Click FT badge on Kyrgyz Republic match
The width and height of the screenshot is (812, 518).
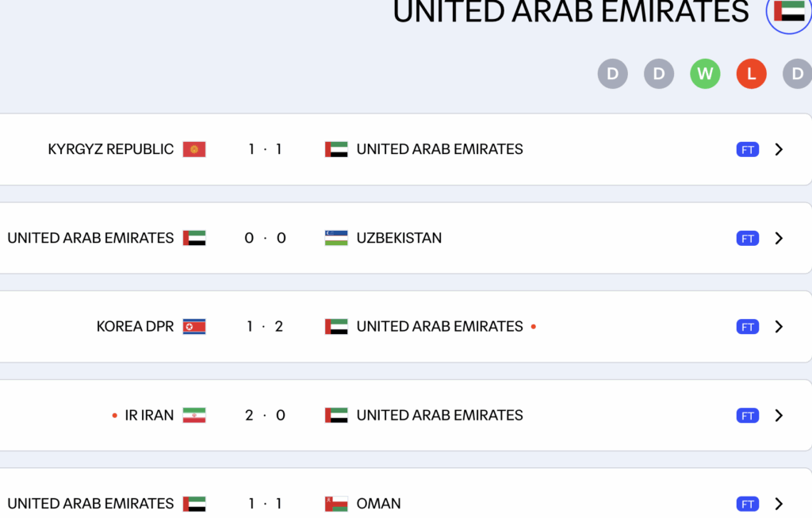747,150
